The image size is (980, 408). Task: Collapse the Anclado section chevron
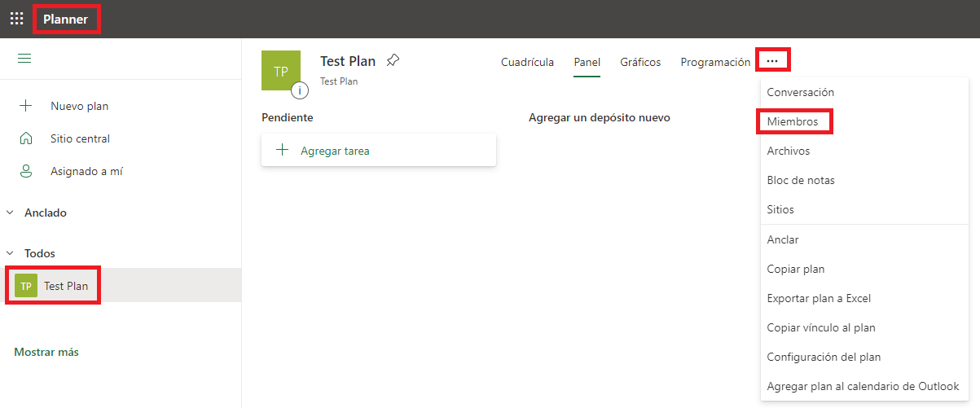coord(10,213)
